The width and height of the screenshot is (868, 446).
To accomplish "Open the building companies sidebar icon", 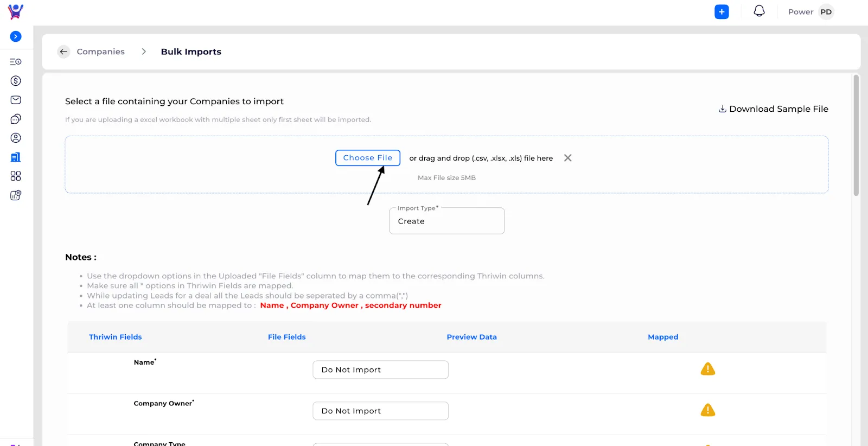I will point(16,157).
